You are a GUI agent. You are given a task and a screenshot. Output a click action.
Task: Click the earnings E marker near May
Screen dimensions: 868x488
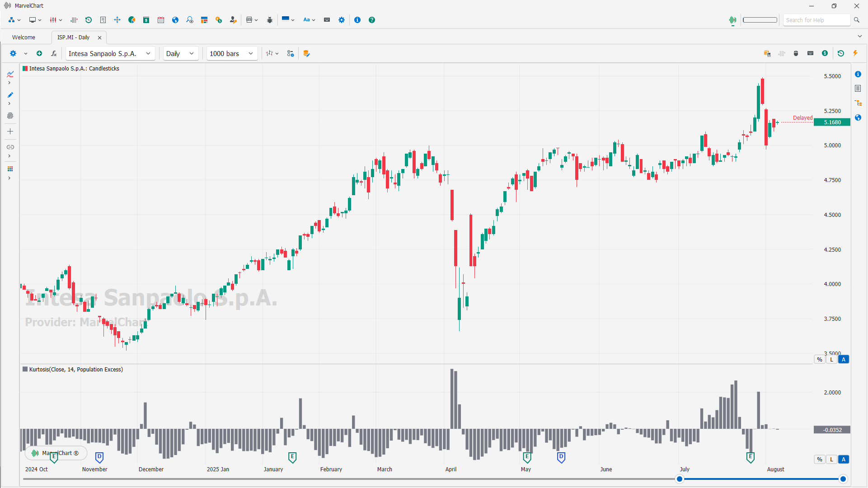527,458
